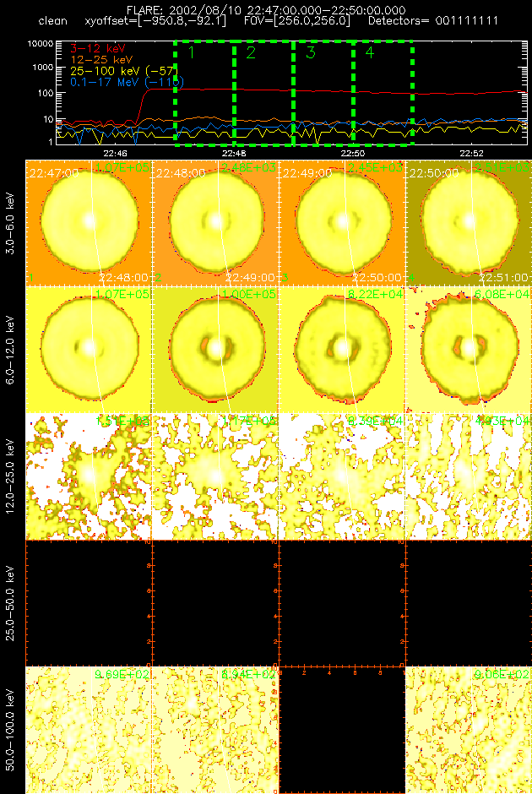The height and width of the screenshot is (794, 532).
Task: Click the 8.94E+02 peak value
Action: click(x=249, y=673)
